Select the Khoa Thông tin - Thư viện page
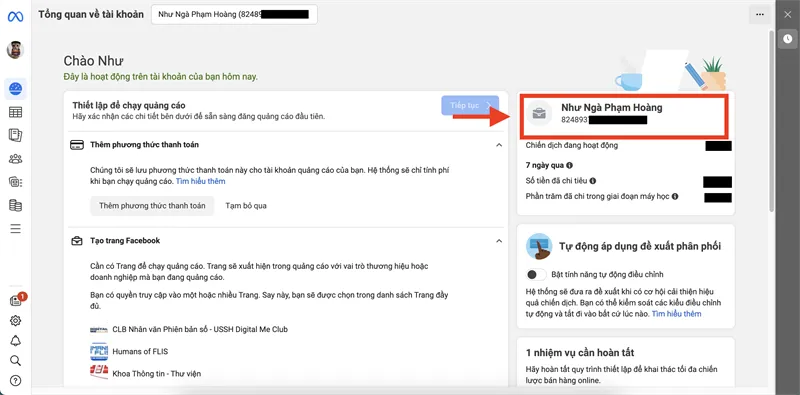 pos(157,374)
